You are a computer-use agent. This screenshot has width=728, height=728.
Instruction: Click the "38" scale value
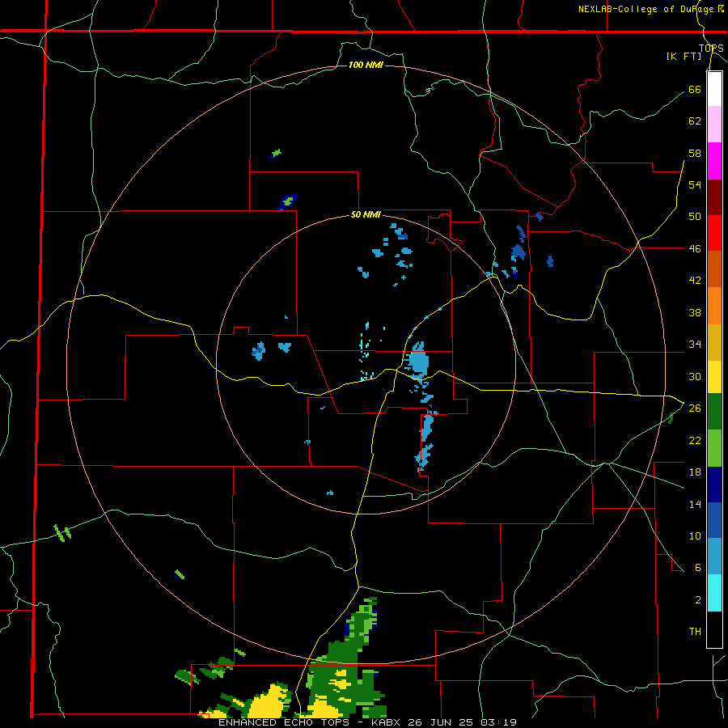pyautogui.click(x=695, y=312)
